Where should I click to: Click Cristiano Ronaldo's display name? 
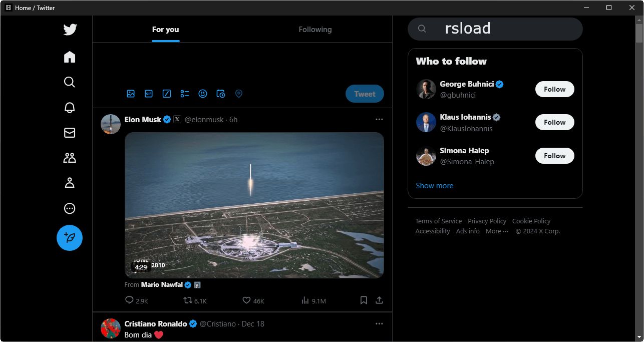[x=156, y=324]
